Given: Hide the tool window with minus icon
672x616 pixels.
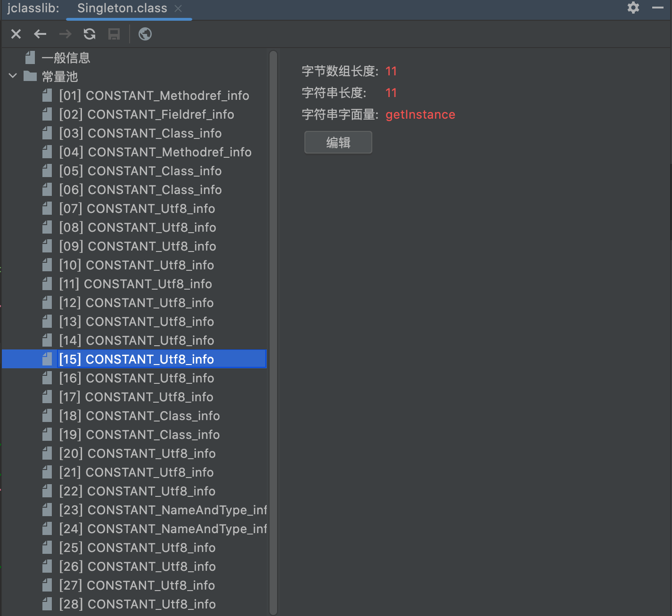Looking at the screenshot, I should point(658,8).
